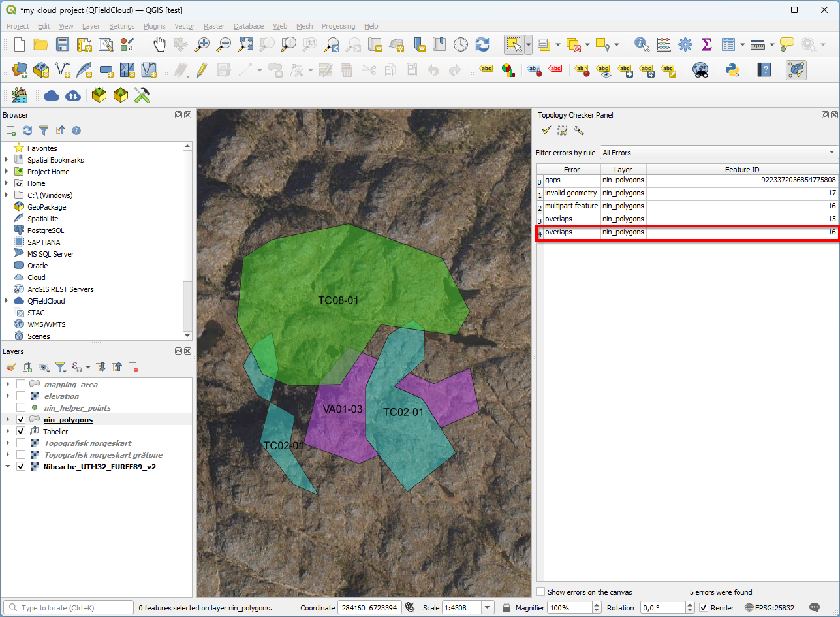
Task: Click the EPSG:25832 CRS button
Action: point(771,608)
